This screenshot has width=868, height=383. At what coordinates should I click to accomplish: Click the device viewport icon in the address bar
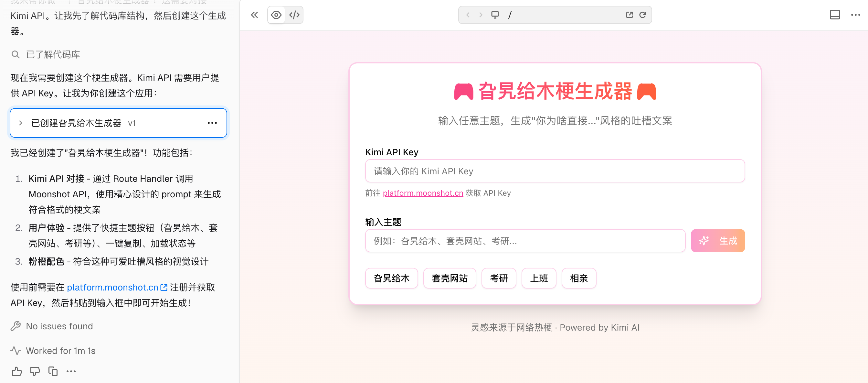[495, 15]
